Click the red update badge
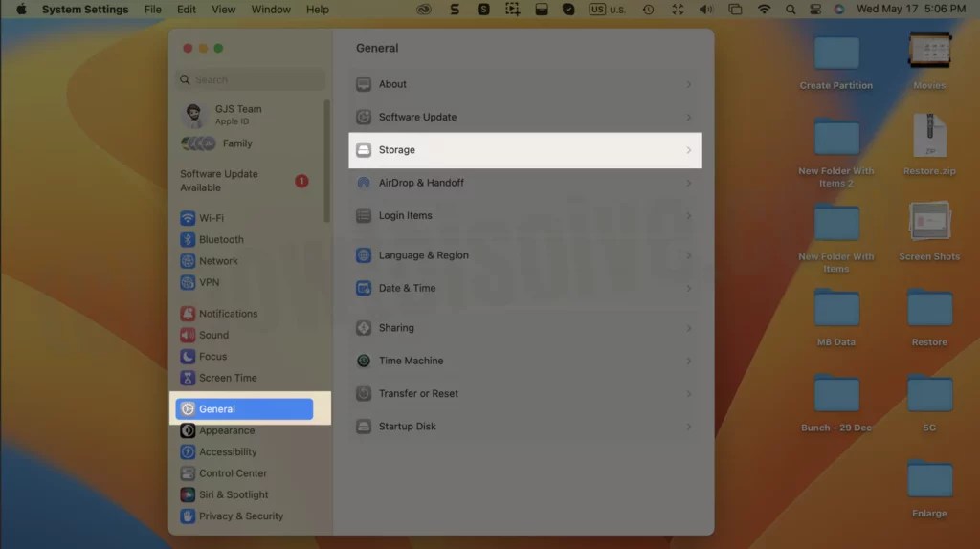This screenshot has width=980, height=549. (301, 181)
